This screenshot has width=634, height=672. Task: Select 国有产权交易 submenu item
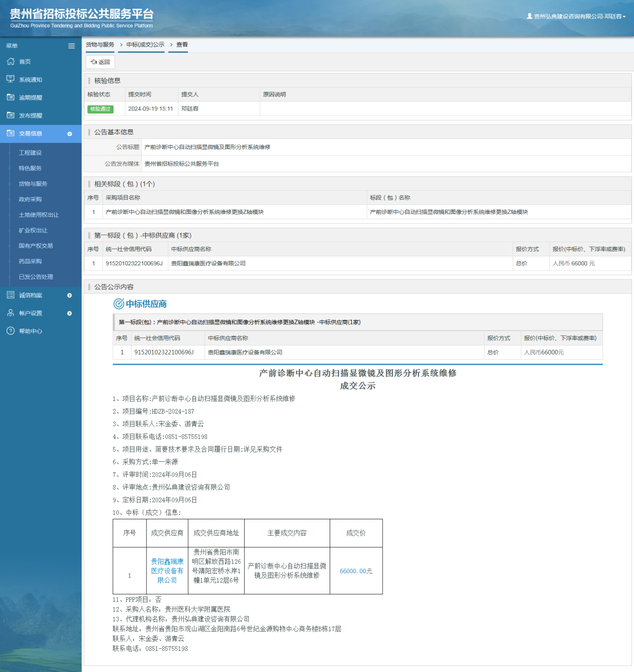[x=36, y=246]
